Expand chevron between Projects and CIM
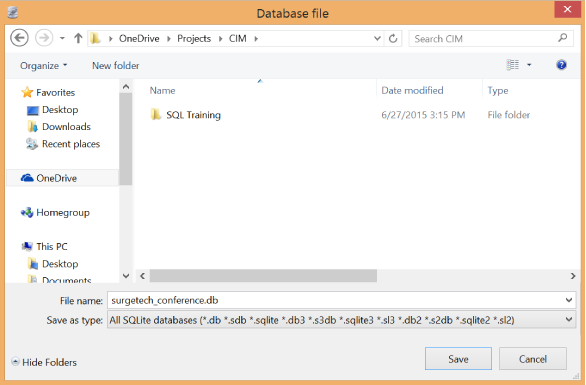Screen dimensions: 586x385 pyautogui.click(x=220, y=38)
